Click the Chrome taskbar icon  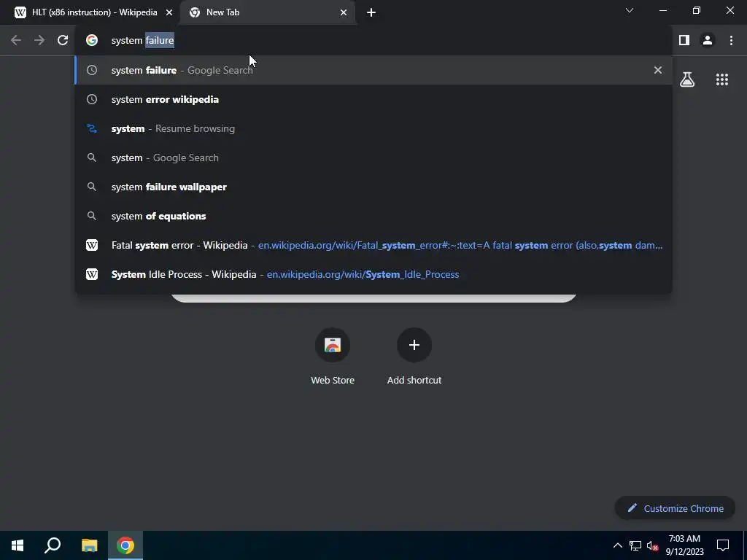click(125, 545)
